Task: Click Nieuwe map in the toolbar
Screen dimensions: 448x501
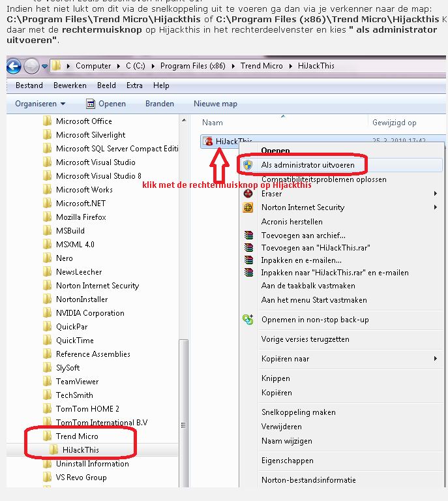Action: click(215, 104)
